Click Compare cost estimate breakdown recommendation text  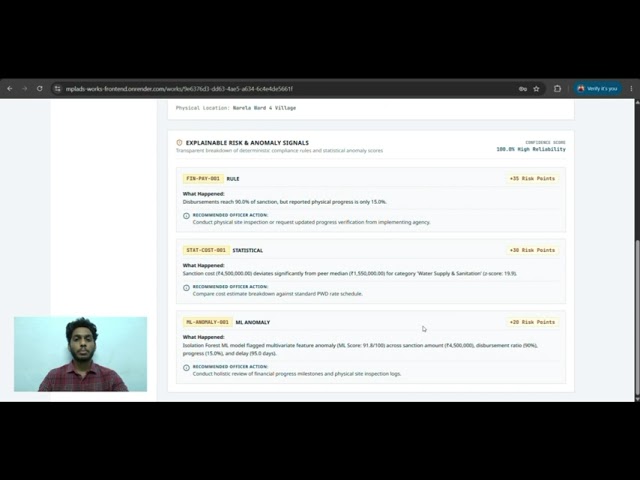coord(278,293)
